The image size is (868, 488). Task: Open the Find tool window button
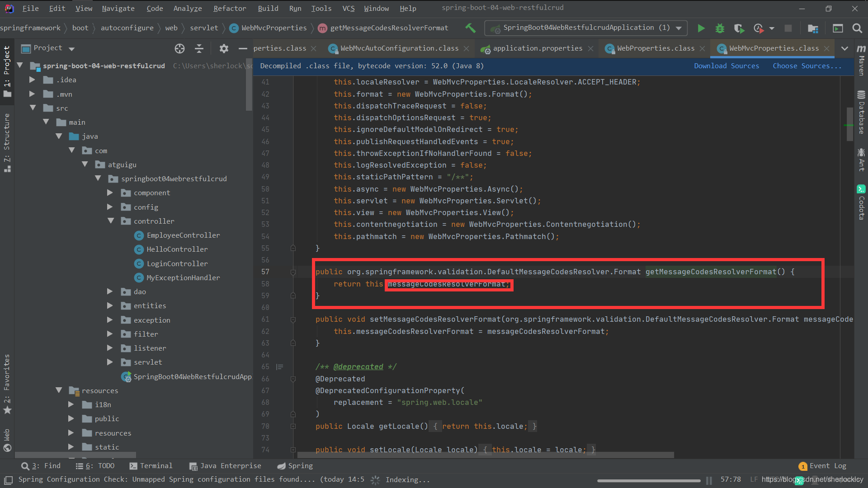(x=41, y=466)
